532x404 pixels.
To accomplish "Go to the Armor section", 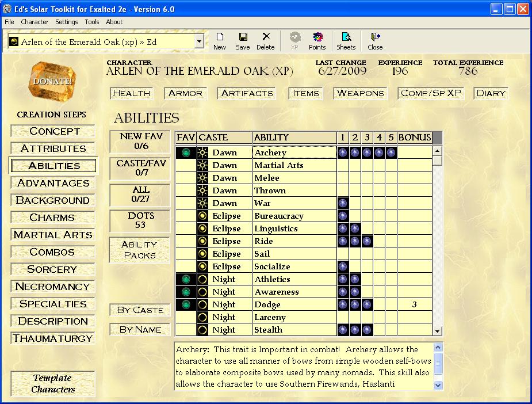I will pyautogui.click(x=185, y=93).
